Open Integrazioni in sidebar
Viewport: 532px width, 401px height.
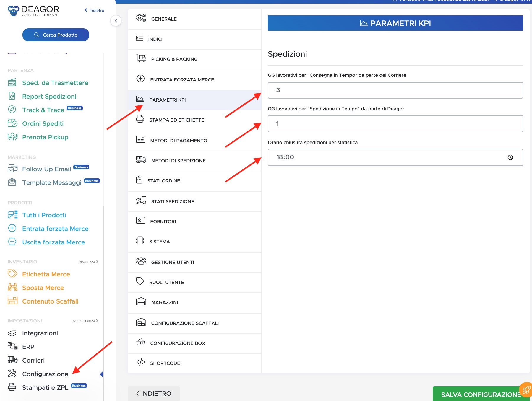point(40,333)
